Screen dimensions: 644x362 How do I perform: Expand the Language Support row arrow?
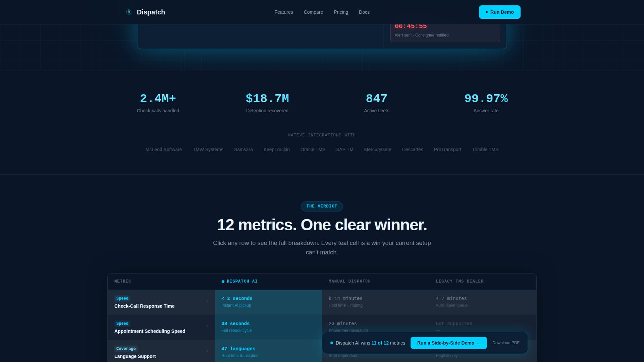point(207,351)
